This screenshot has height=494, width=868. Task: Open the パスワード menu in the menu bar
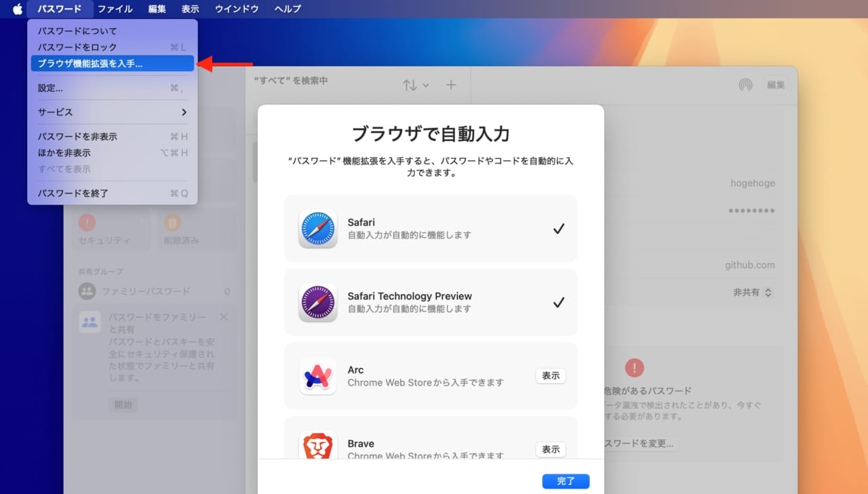pos(60,9)
